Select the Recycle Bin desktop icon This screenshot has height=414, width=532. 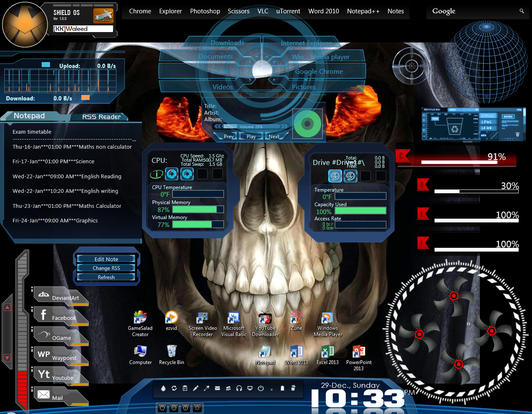click(171, 355)
